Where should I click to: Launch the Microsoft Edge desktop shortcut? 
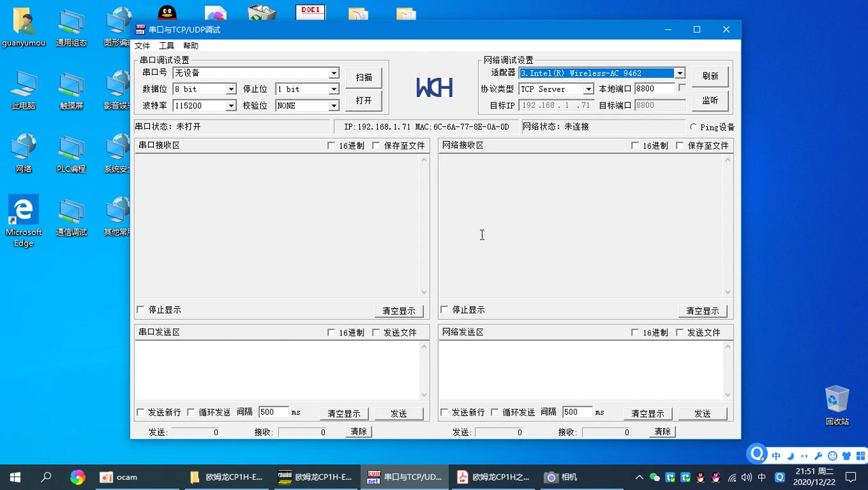click(x=24, y=221)
